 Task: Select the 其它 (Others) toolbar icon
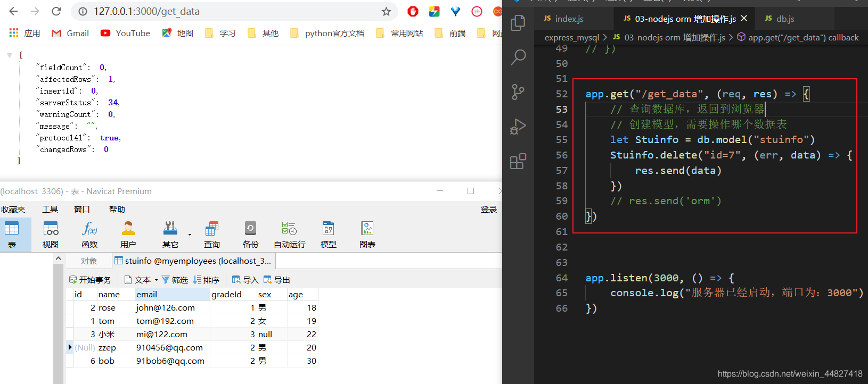click(170, 235)
